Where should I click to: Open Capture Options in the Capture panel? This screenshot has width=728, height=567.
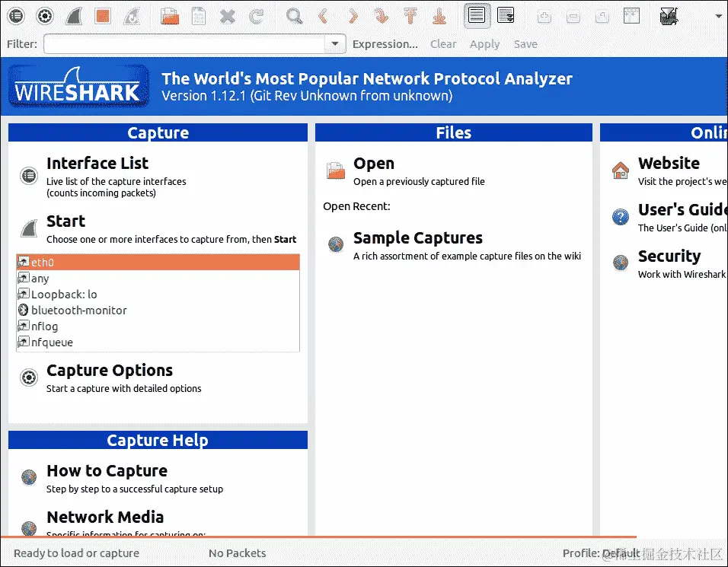110,371
